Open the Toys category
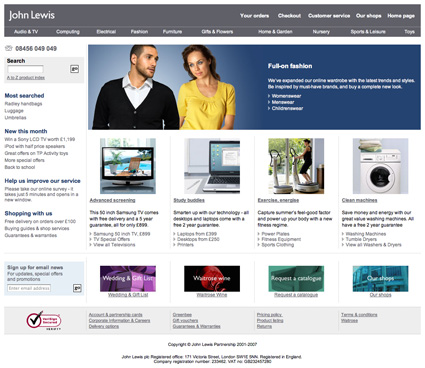The width and height of the screenshot is (425, 368). click(x=410, y=32)
